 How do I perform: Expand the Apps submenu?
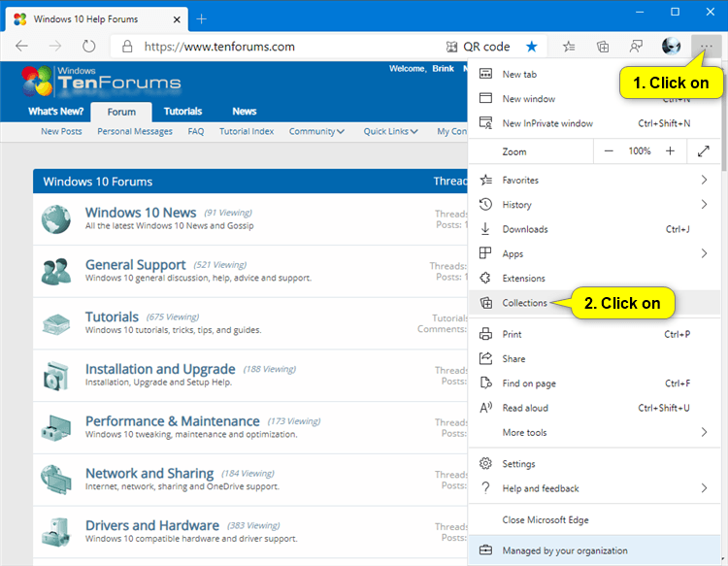coord(594,253)
